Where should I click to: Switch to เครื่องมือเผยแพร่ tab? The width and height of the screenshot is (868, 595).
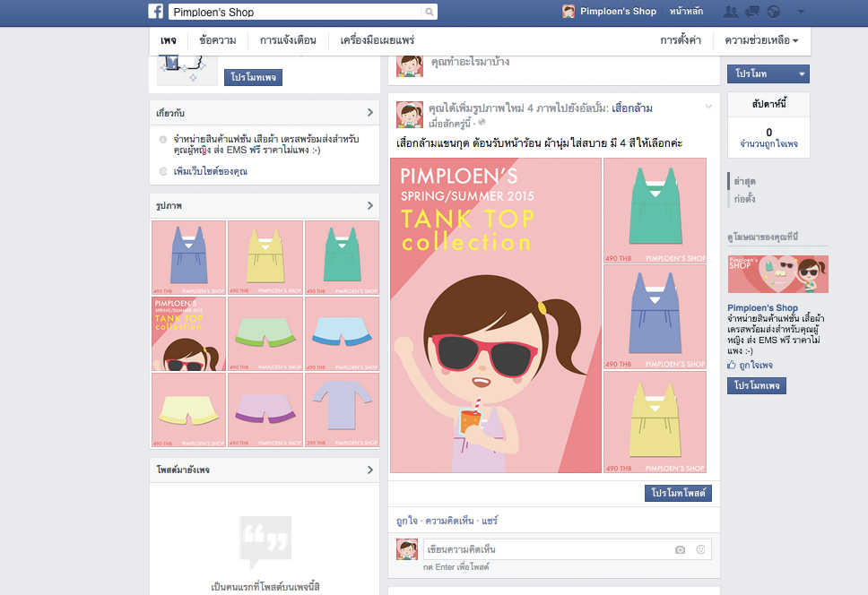coord(377,40)
